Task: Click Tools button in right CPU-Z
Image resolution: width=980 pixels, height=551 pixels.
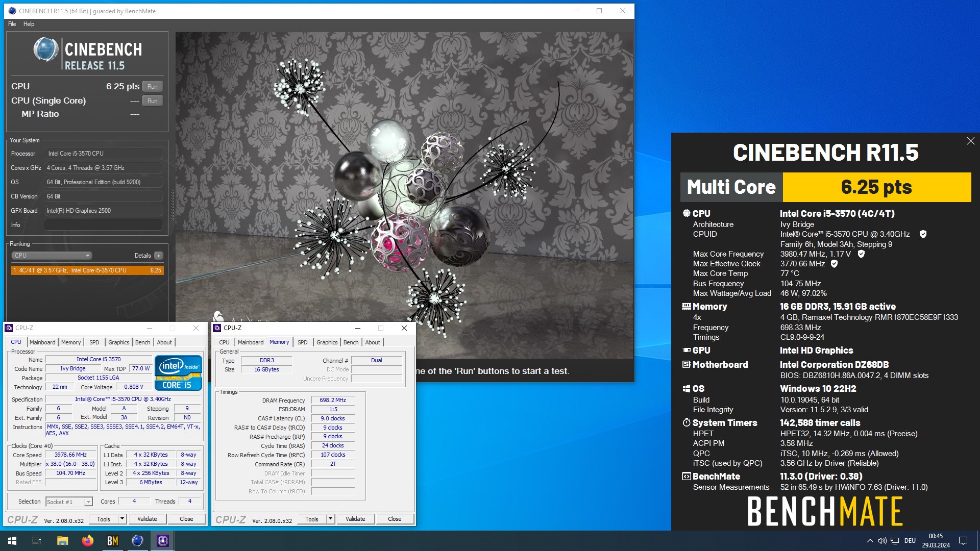Action: (x=312, y=519)
